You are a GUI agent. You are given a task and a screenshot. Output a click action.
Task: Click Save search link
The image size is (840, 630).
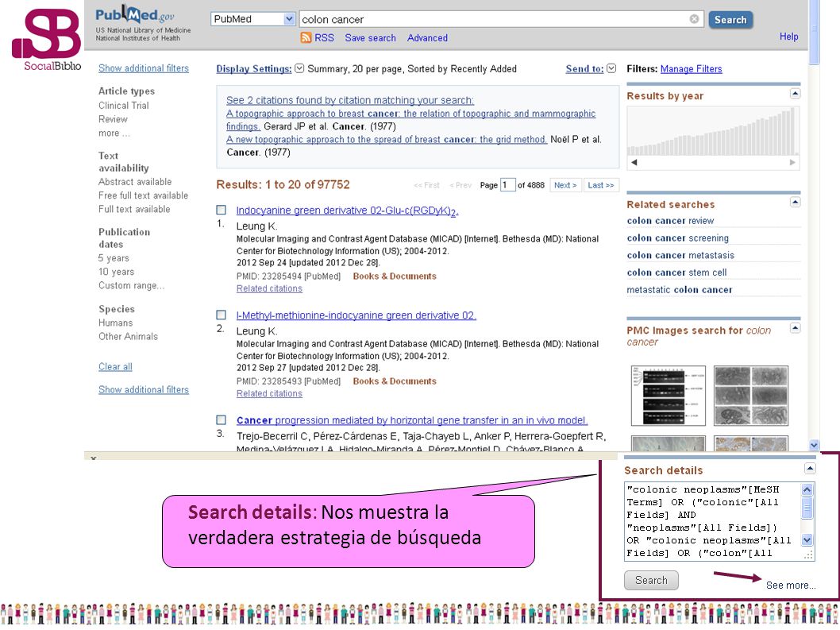(x=370, y=38)
